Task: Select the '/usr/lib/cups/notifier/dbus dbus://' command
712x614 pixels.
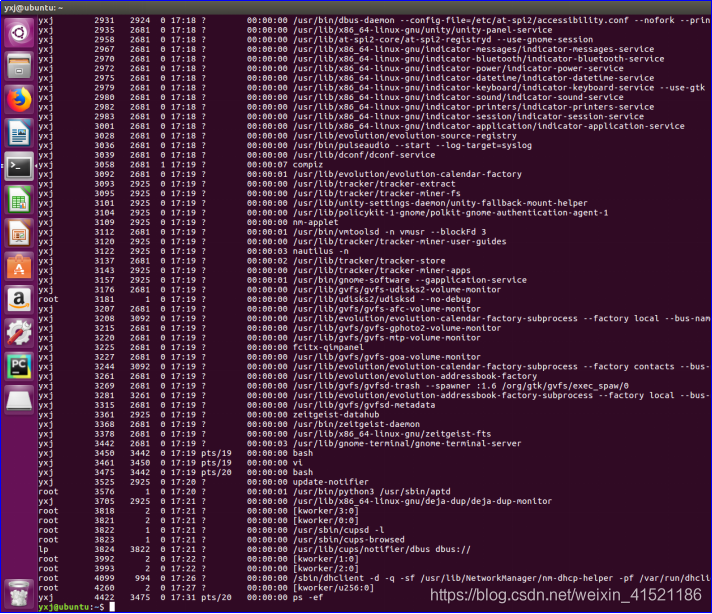Action: tap(381, 550)
